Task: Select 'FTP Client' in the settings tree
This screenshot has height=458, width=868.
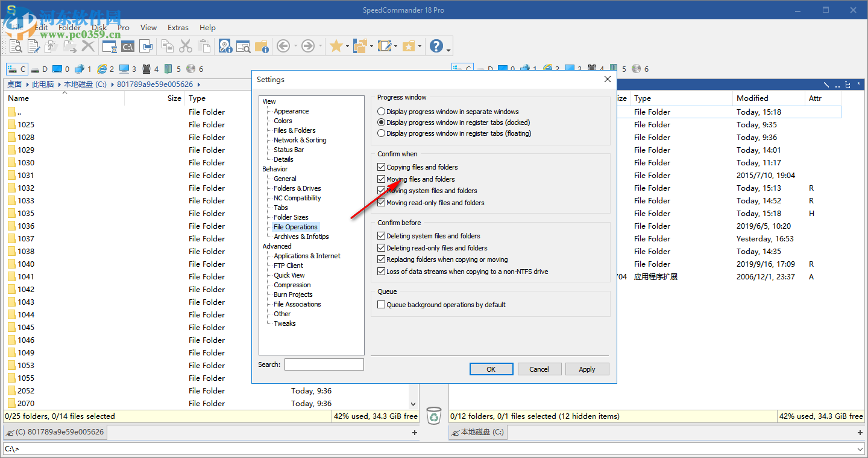Action: (x=288, y=265)
